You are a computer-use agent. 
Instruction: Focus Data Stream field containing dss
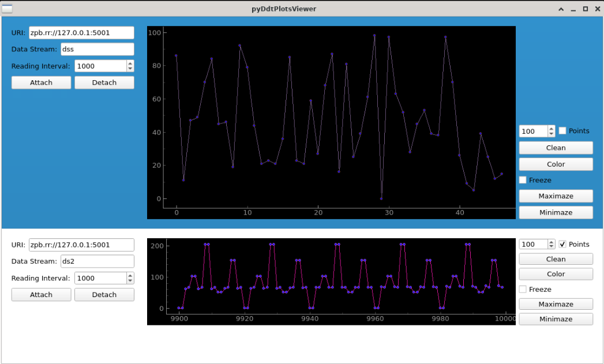coord(97,49)
